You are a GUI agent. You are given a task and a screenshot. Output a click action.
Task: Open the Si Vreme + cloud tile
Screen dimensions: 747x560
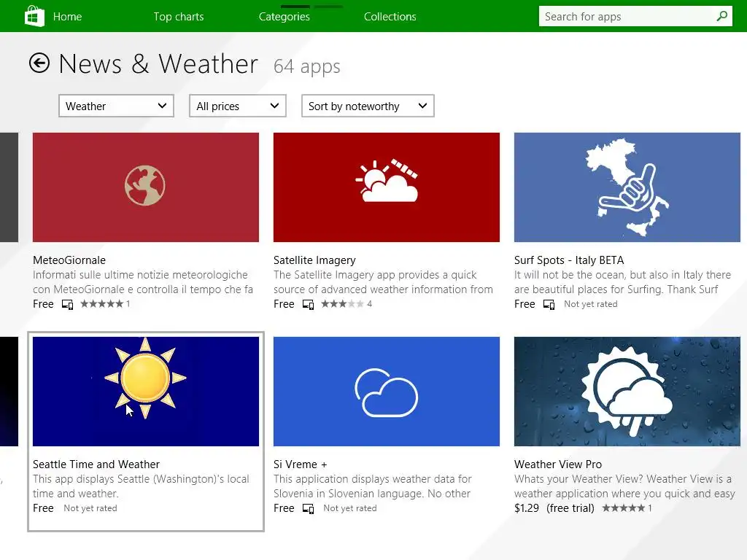coord(387,392)
